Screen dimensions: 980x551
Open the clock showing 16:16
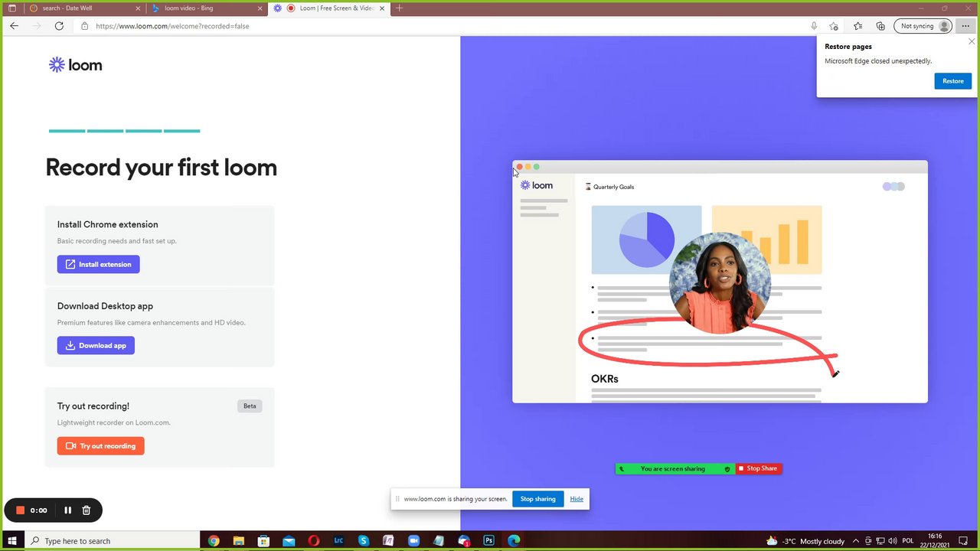point(935,541)
